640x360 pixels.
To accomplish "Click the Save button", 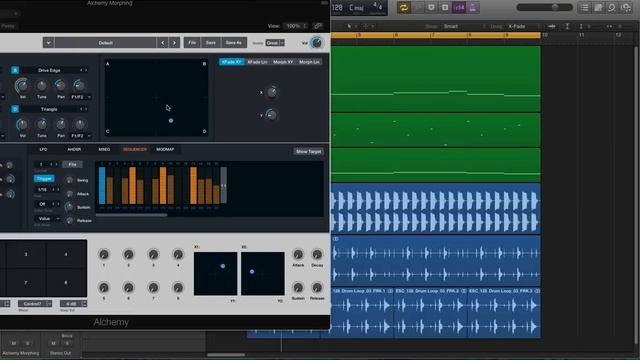I will point(211,42).
